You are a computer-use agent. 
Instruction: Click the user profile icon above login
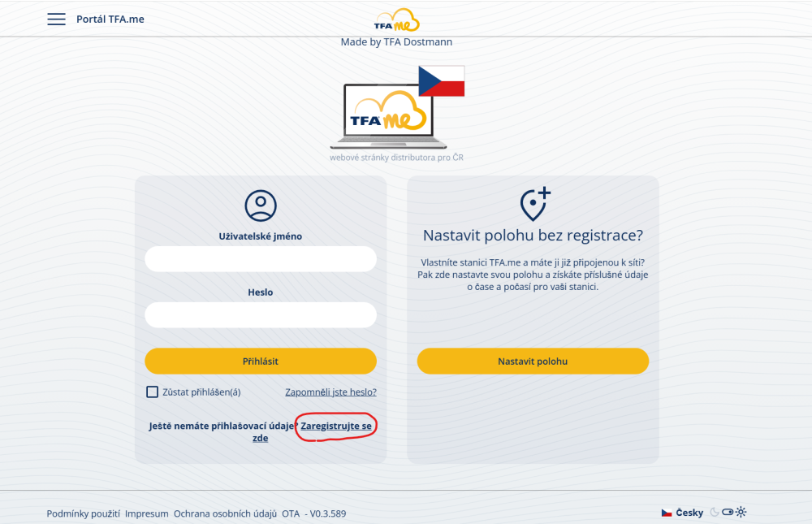tap(261, 206)
